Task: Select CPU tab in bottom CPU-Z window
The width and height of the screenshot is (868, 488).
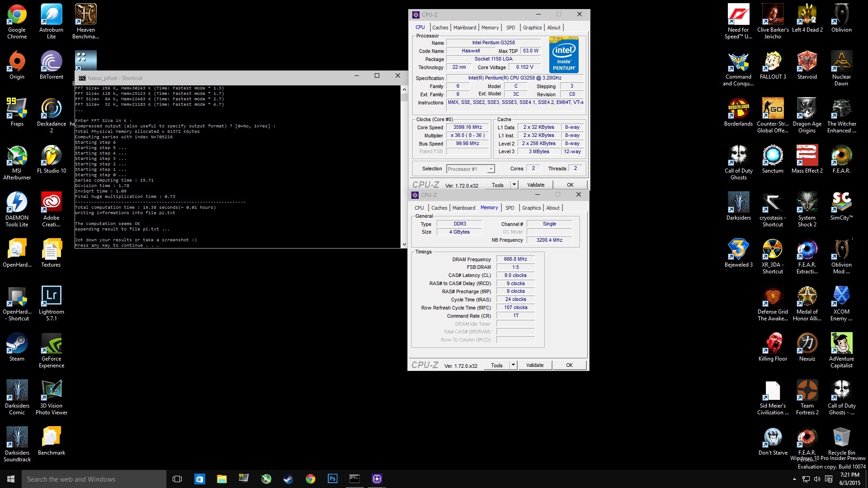Action: (419, 208)
